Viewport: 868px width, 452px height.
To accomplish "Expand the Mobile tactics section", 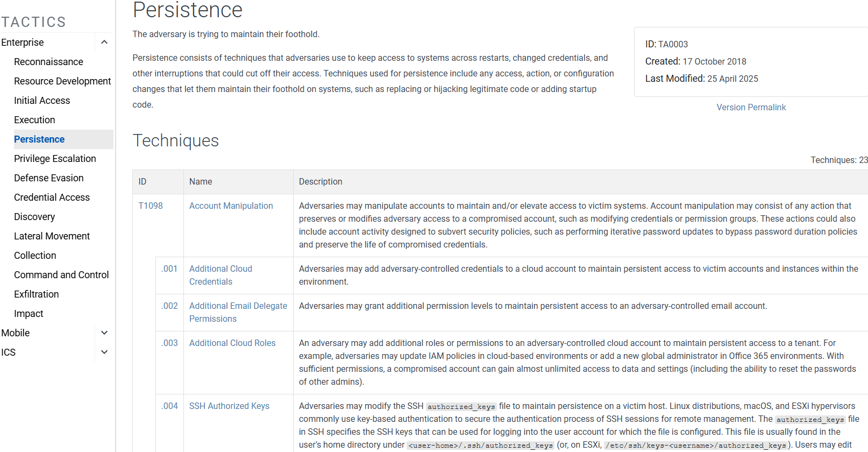I will [104, 333].
